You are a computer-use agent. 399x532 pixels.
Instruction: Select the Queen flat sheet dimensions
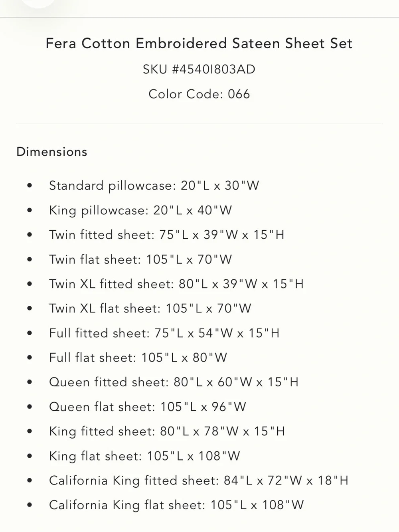pyautogui.click(x=148, y=407)
